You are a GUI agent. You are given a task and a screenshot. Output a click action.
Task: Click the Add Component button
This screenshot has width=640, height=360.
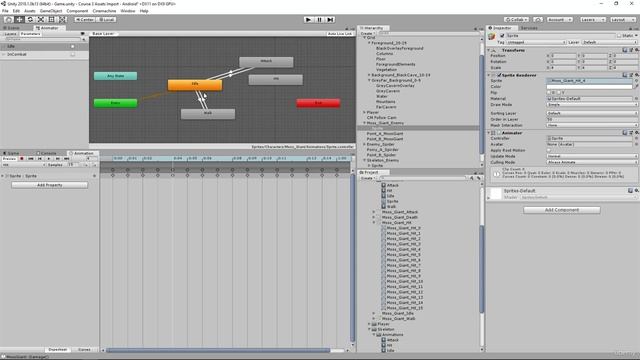(562, 210)
